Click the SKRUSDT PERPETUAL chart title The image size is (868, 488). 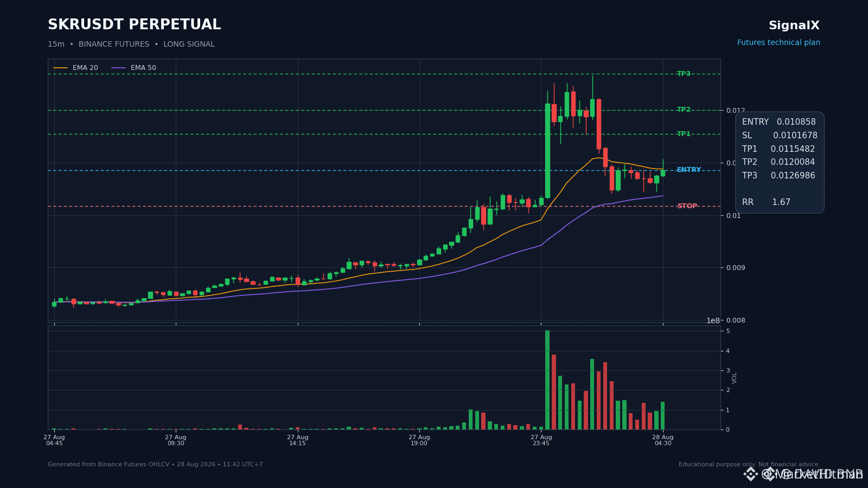click(x=134, y=25)
